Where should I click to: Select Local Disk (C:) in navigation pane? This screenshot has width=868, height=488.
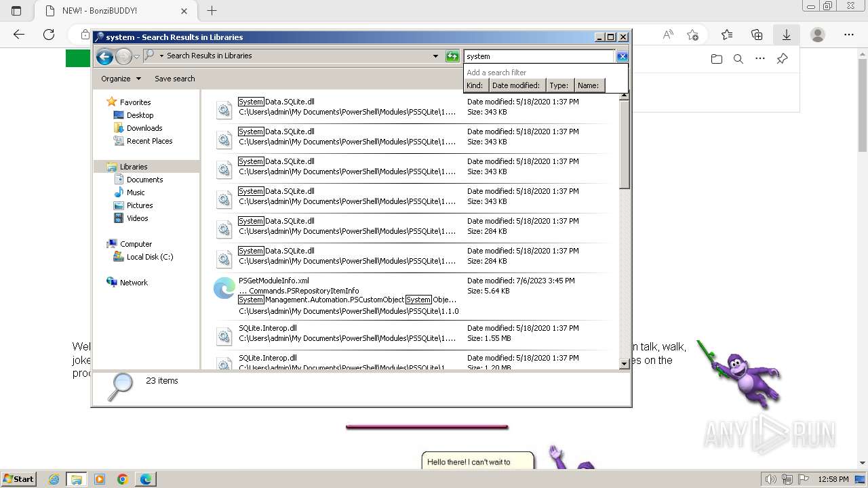coord(150,257)
